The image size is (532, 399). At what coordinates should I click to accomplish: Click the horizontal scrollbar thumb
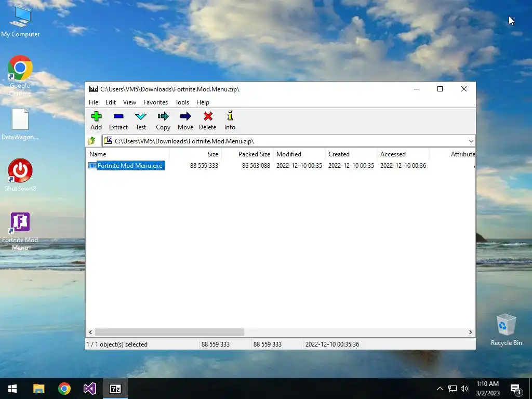(169, 332)
